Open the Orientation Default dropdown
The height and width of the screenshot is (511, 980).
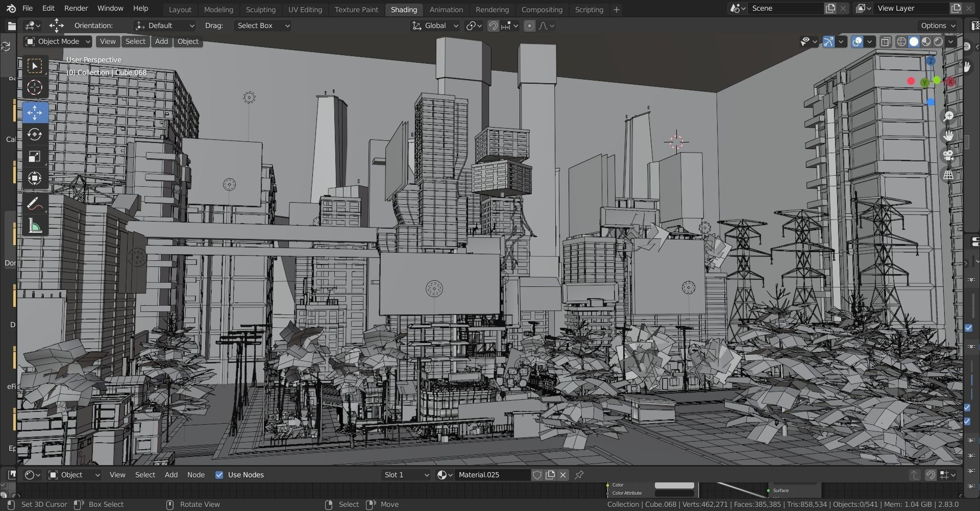pyautogui.click(x=164, y=26)
